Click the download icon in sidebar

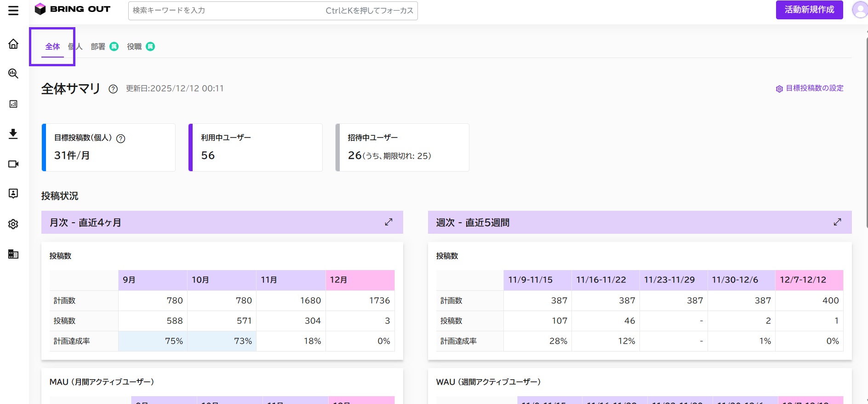point(13,134)
